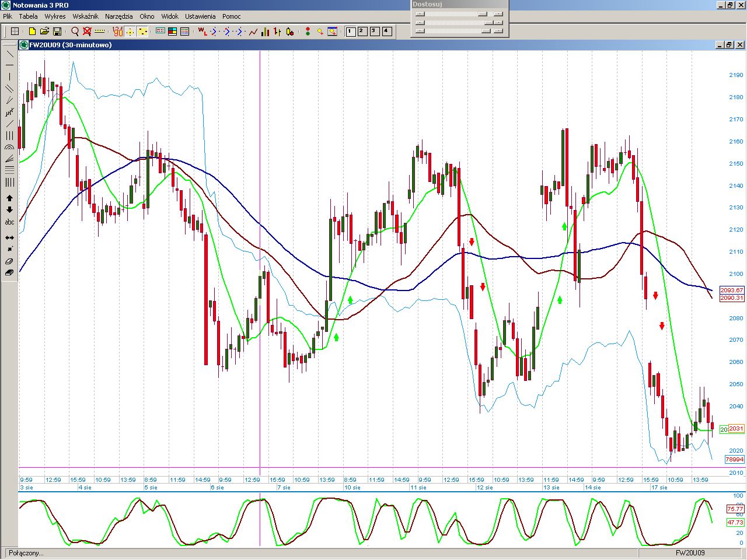Image resolution: width=747 pixels, height=560 pixels.
Task: Select the horizontal double-arrow move tool
Action: pos(10,237)
